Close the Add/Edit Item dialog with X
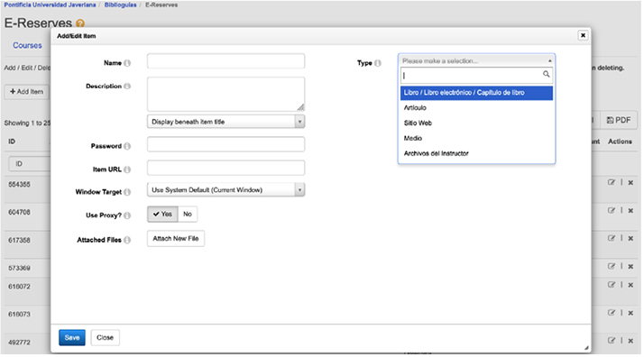Viewport: 644px width, 357px height. [x=583, y=35]
